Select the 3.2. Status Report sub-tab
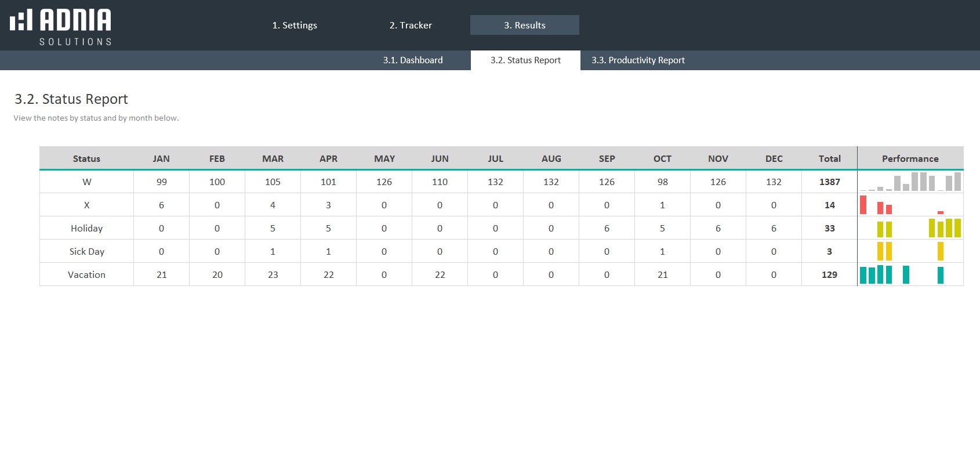 click(525, 60)
